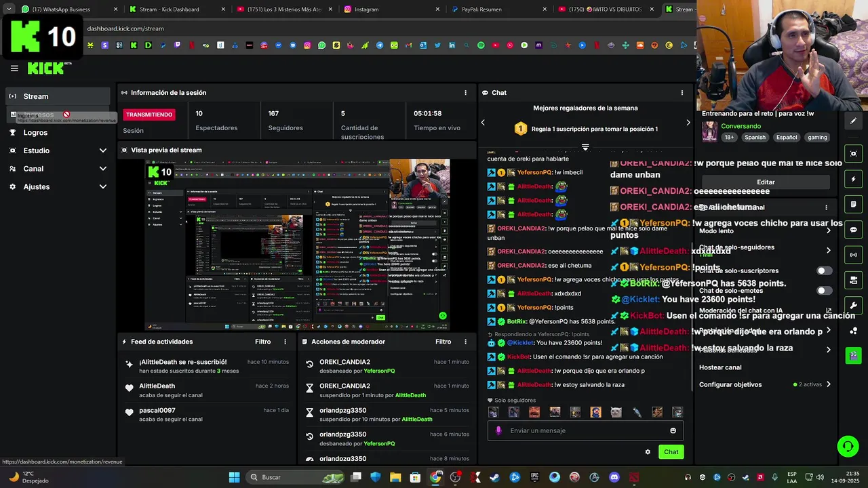The image size is (868, 488).
Task: Open Información de la sesión options menu
Action: (x=465, y=93)
